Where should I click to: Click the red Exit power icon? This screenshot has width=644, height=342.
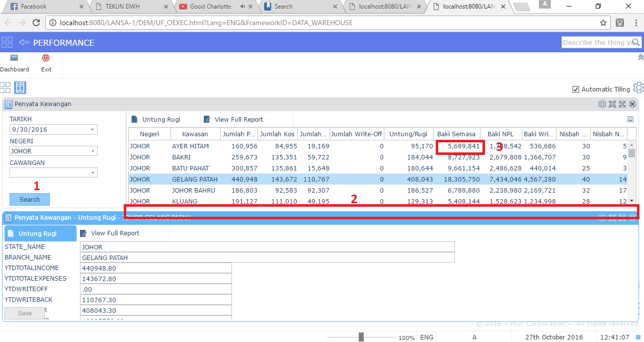46,58
